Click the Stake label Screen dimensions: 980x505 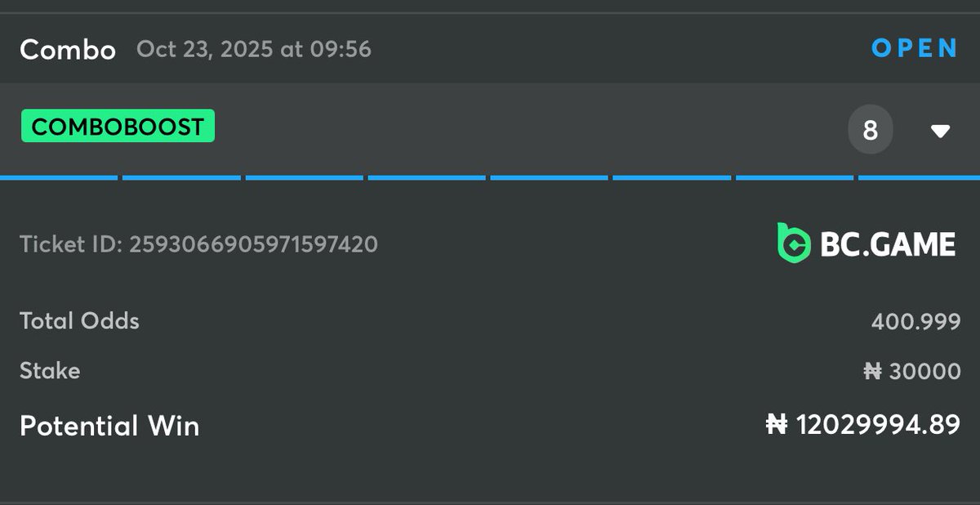50,371
